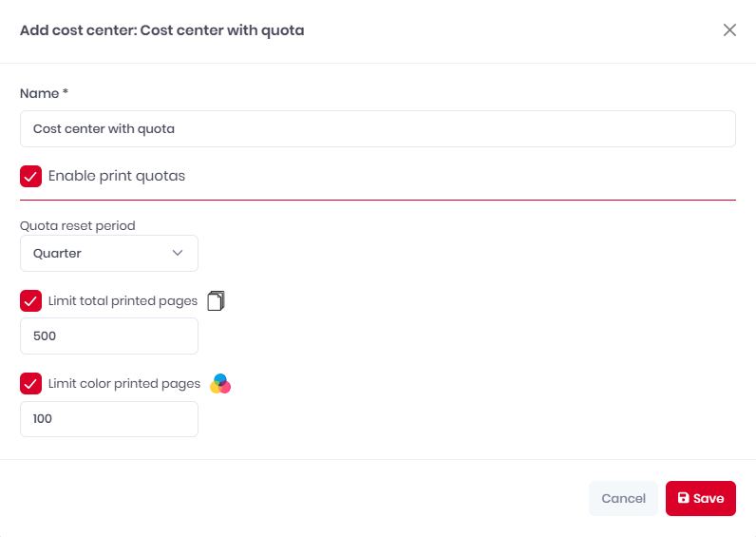This screenshot has width=756, height=537.
Task: Click the Limit color printed pages label
Action: (x=123, y=384)
